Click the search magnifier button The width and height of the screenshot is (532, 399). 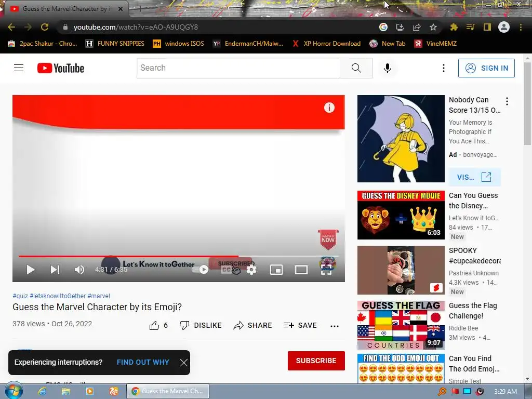click(356, 68)
